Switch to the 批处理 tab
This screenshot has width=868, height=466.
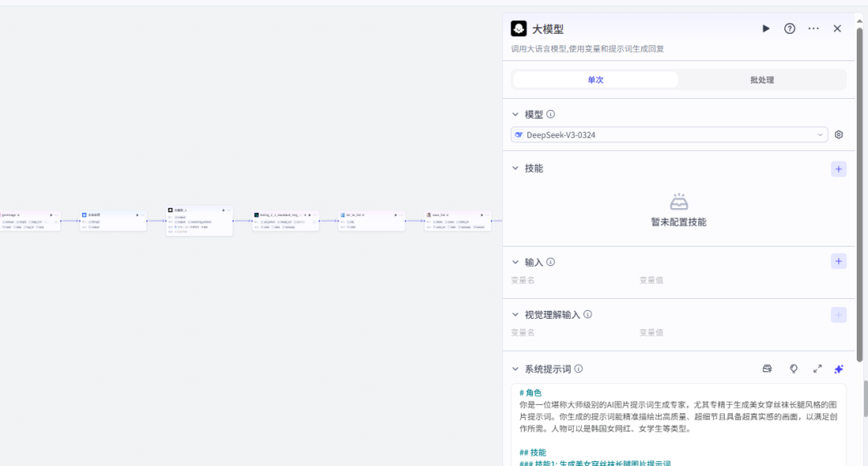tap(762, 80)
